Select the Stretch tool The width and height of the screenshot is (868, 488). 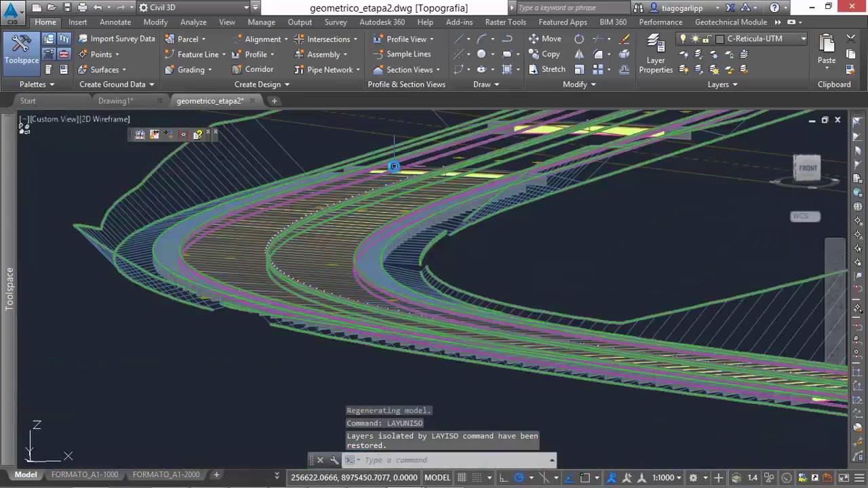(x=547, y=69)
